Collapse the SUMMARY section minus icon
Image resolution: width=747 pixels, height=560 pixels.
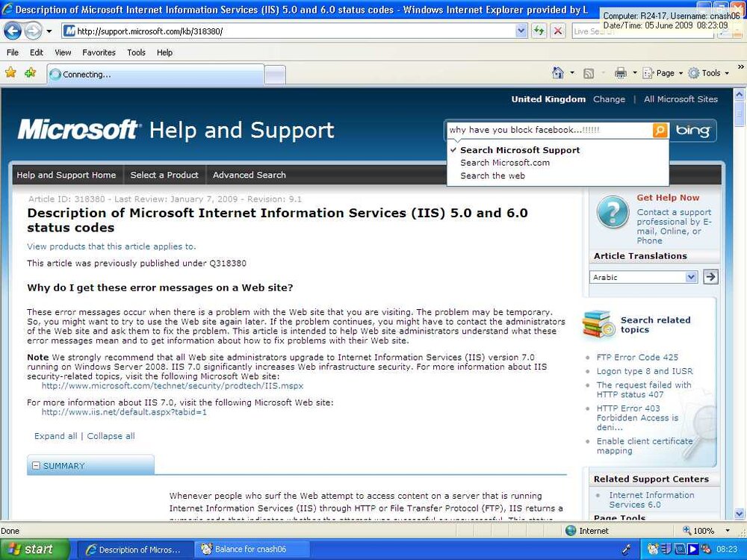point(36,466)
